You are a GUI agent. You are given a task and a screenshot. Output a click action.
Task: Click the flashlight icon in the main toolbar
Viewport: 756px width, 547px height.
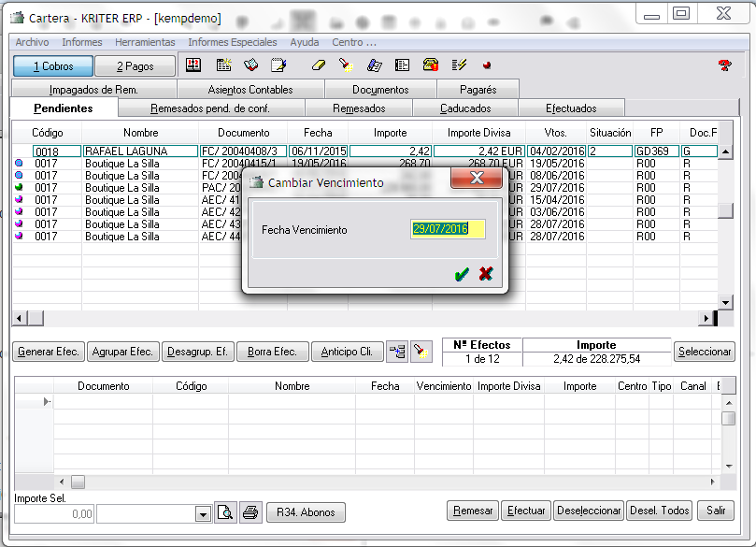(346, 65)
